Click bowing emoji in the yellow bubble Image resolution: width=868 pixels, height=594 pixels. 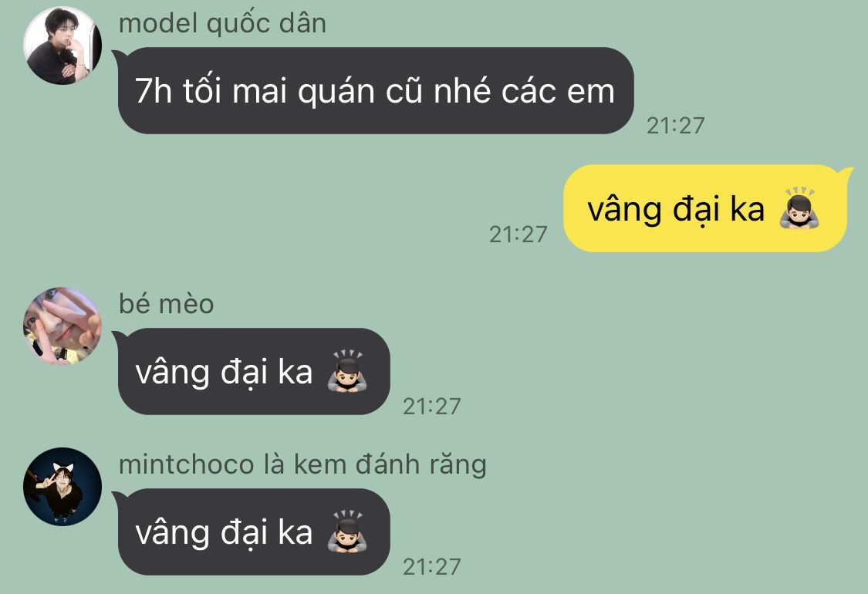pyautogui.click(x=799, y=208)
